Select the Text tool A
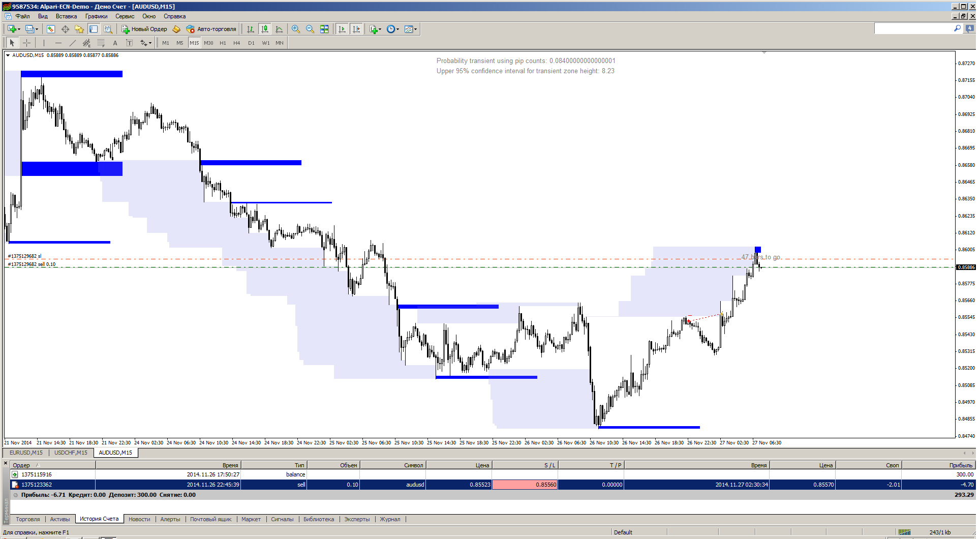The height and width of the screenshot is (539, 980). (x=115, y=43)
